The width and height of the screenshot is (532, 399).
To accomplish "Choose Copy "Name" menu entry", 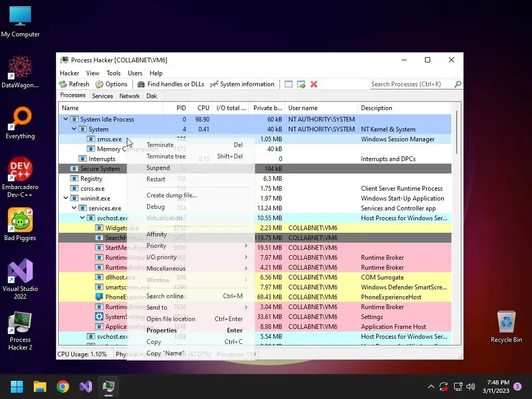I will pyautogui.click(x=191, y=353).
